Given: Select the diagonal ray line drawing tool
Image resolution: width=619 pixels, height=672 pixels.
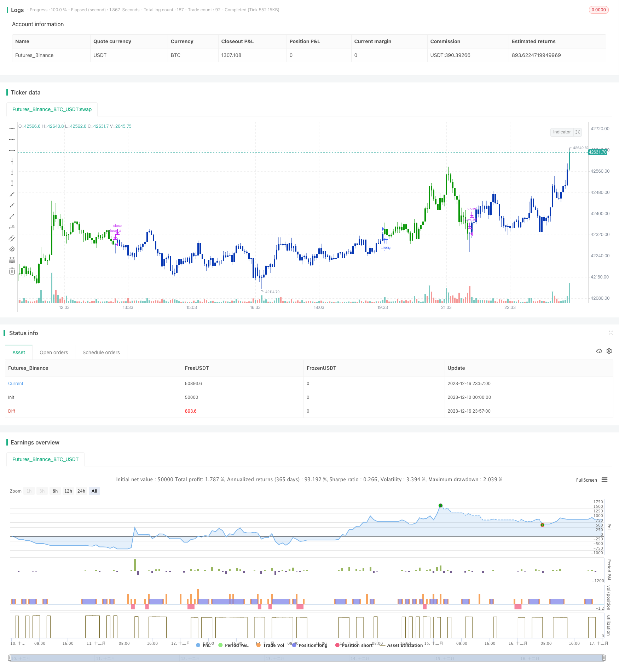Looking at the screenshot, I should click(12, 205).
